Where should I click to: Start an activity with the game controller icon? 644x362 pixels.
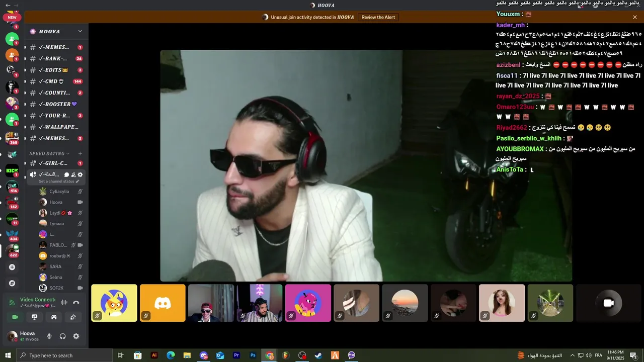(54, 317)
